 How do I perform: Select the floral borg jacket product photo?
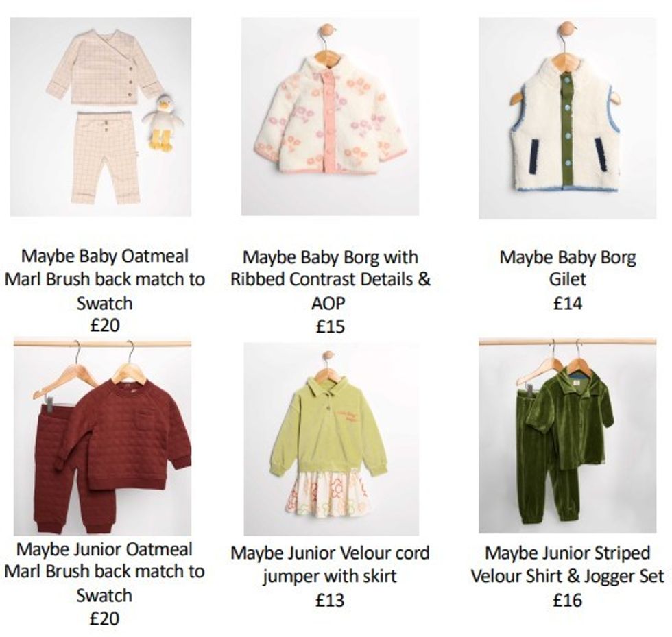click(x=330, y=117)
